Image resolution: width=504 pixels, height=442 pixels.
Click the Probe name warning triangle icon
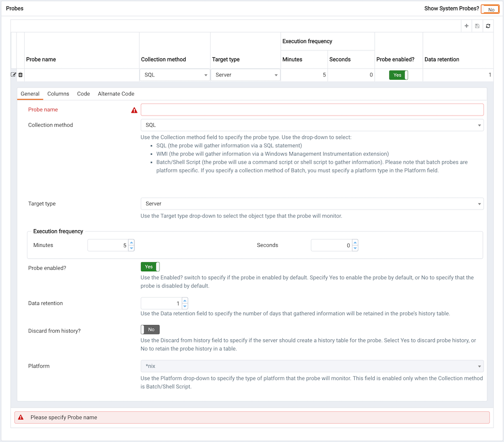click(x=134, y=110)
